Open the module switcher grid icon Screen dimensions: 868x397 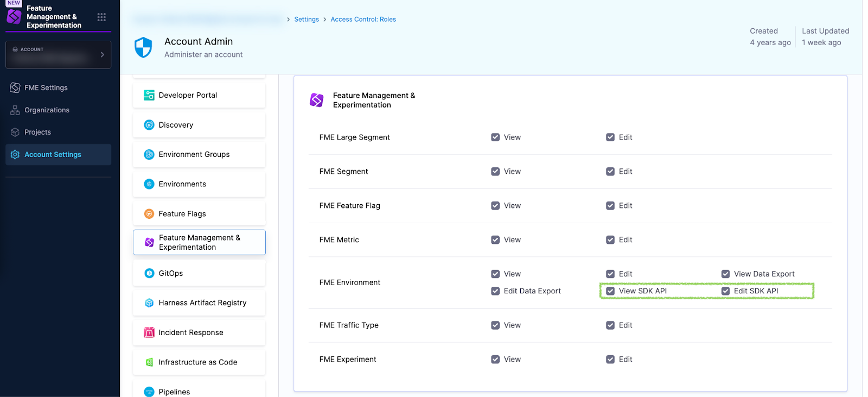(x=101, y=17)
